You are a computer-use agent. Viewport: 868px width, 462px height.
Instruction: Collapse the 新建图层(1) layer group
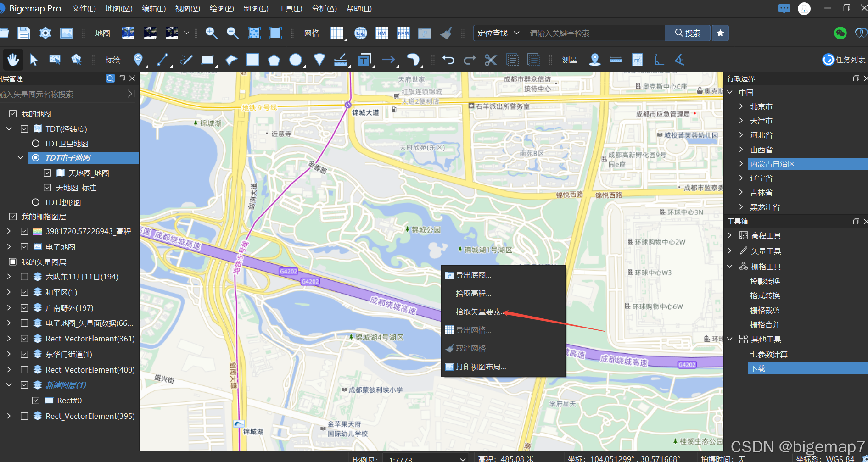[9, 385]
